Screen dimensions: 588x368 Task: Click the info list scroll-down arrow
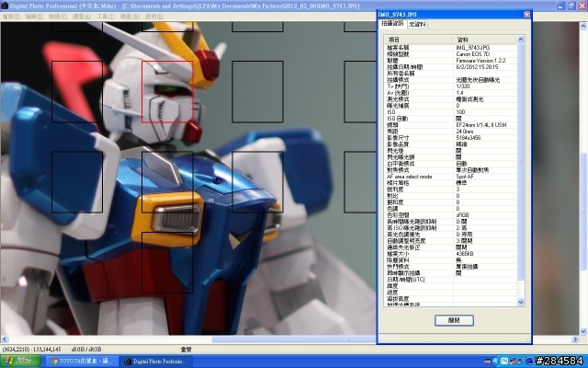coord(521,302)
